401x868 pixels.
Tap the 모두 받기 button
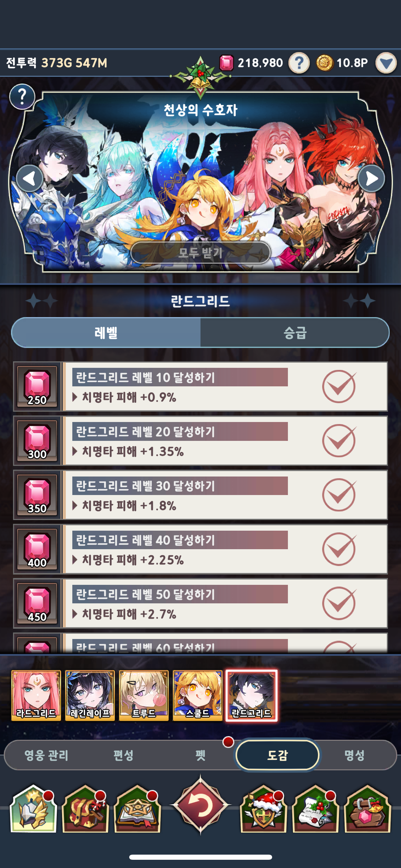point(200,253)
